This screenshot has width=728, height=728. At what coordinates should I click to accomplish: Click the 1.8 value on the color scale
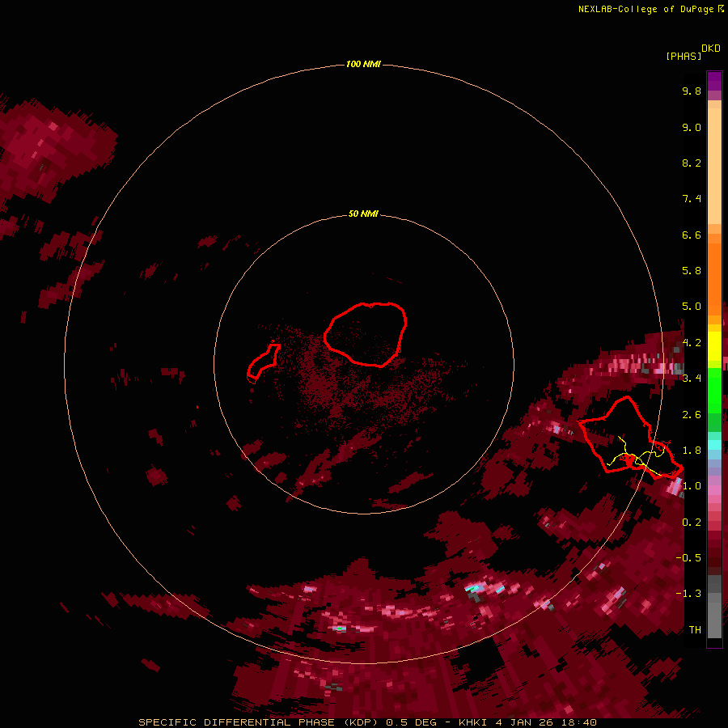click(x=692, y=451)
